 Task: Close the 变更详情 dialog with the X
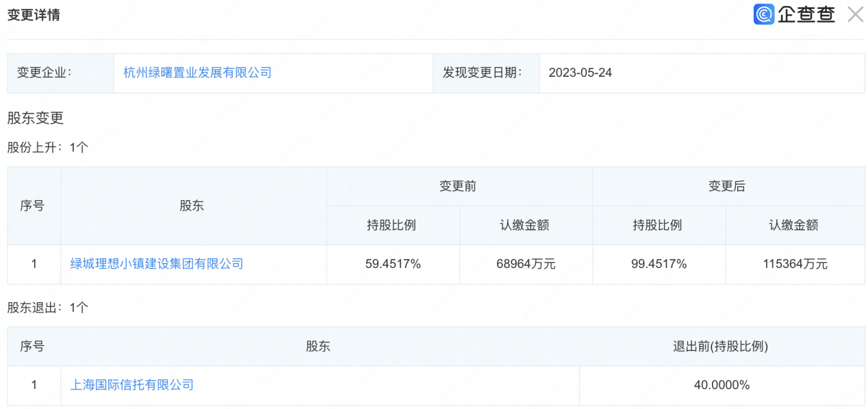click(855, 14)
